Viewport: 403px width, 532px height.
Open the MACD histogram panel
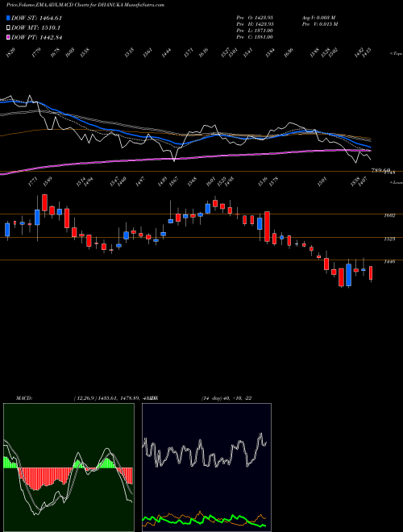(x=69, y=468)
